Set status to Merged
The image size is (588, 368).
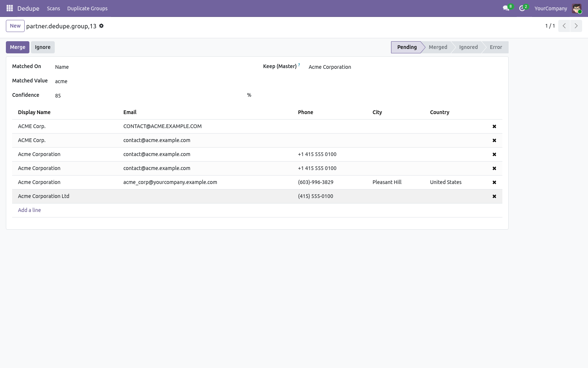click(x=438, y=47)
